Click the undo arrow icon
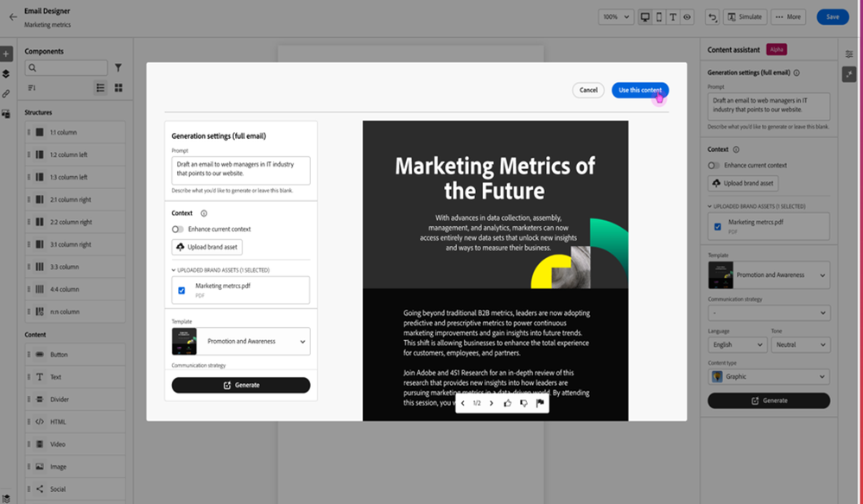Viewport: 863px width, 504px height. (x=712, y=17)
